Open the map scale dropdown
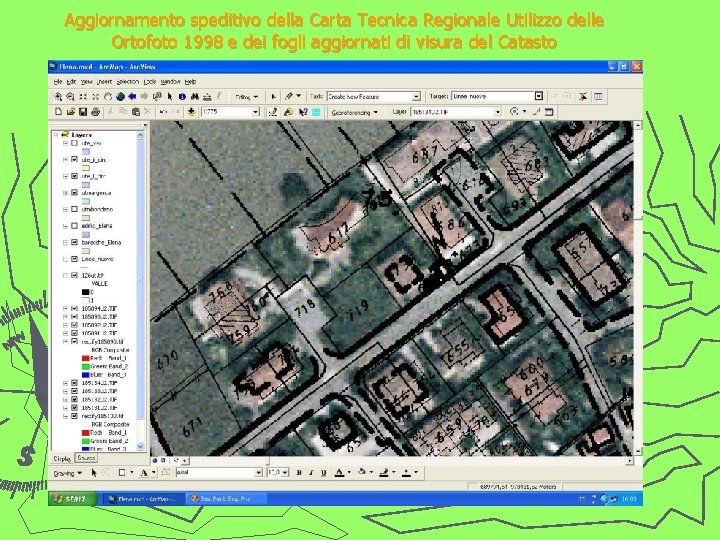 point(255,112)
